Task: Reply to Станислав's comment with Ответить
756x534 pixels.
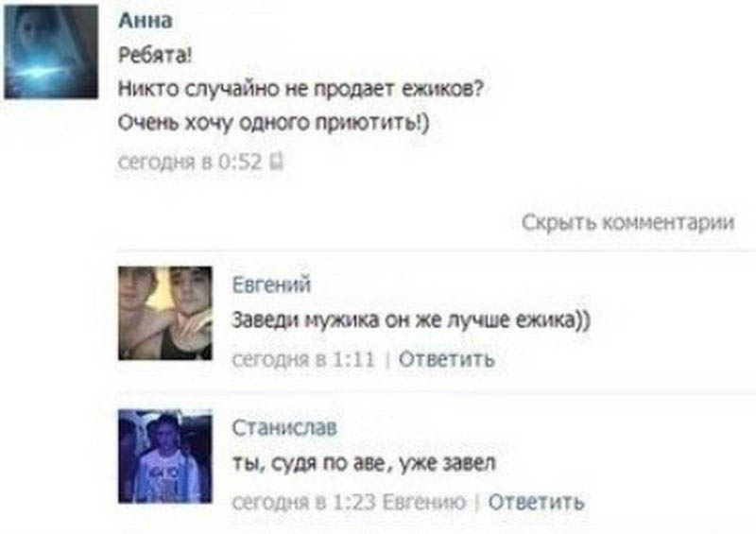Action: (536, 502)
